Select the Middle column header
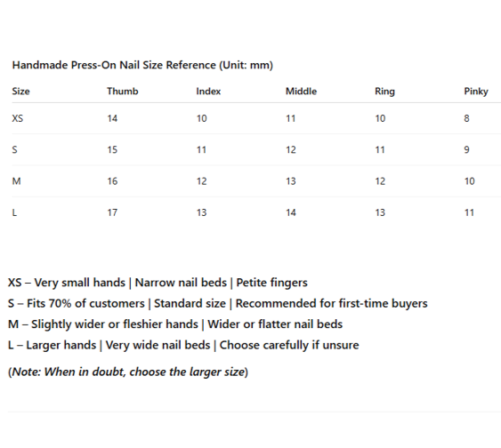This screenshot has width=501, height=448. [x=301, y=92]
